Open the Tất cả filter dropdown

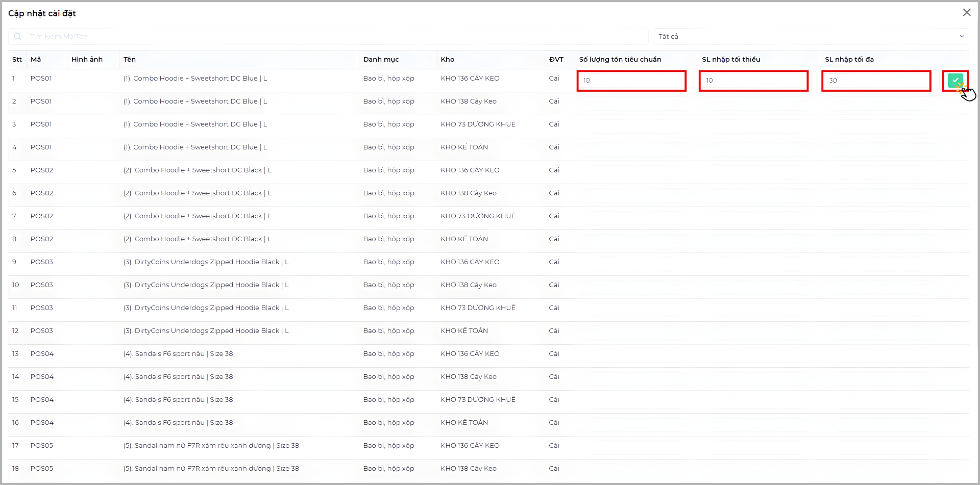pyautogui.click(x=811, y=36)
